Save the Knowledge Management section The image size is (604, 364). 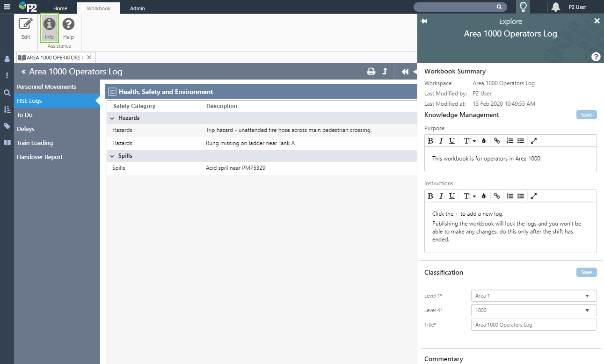[x=586, y=115]
